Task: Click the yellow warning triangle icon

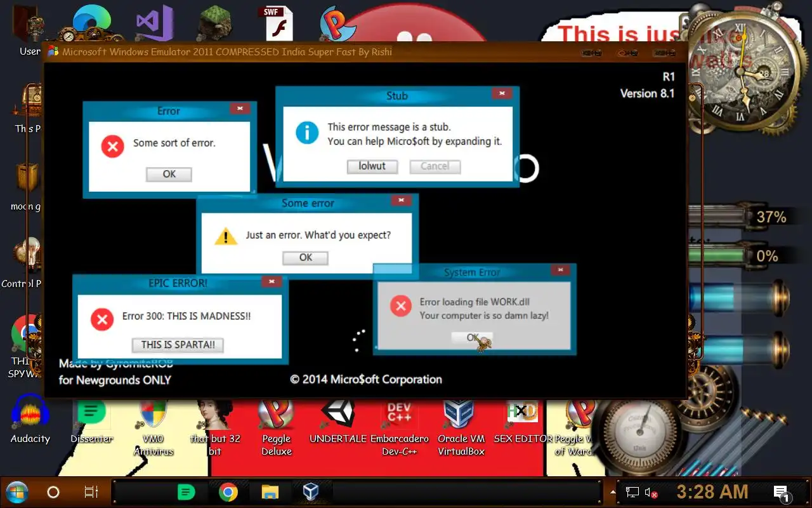Action: pyautogui.click(x=226, y=237)
